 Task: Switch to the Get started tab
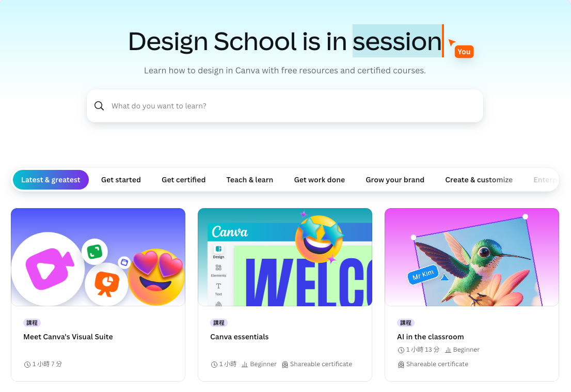coord(121,180)
